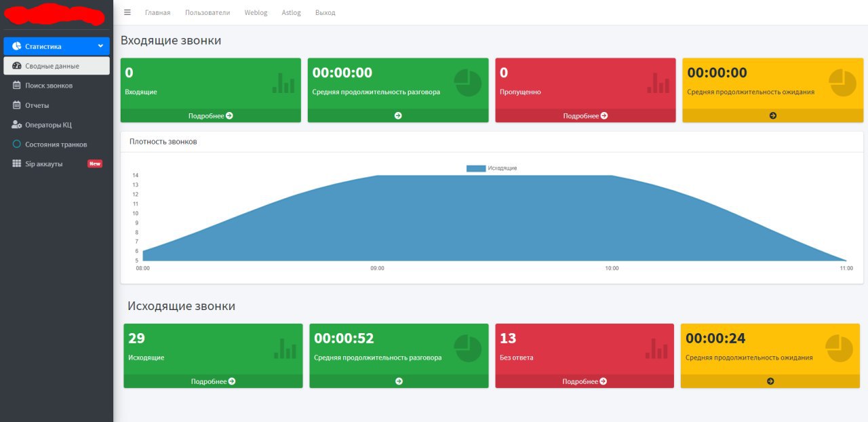Open Подробнее on the Исходящие card

(213, 381)
